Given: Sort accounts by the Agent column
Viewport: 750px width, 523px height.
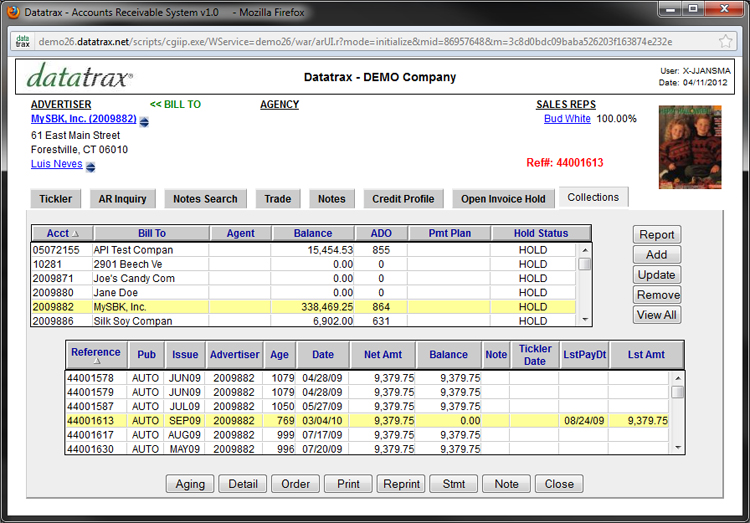Looking at the screenshot, I should click(241, 233).
